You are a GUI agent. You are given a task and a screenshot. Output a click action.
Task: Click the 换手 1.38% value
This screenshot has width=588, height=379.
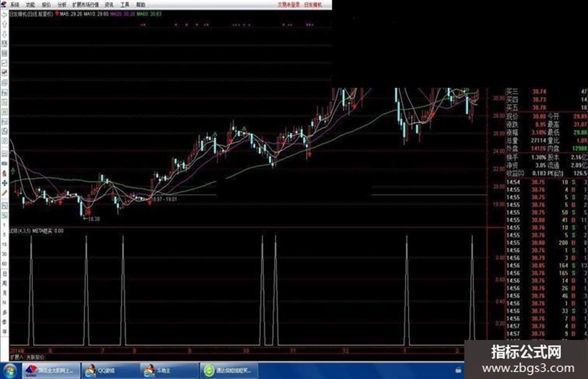538,157
